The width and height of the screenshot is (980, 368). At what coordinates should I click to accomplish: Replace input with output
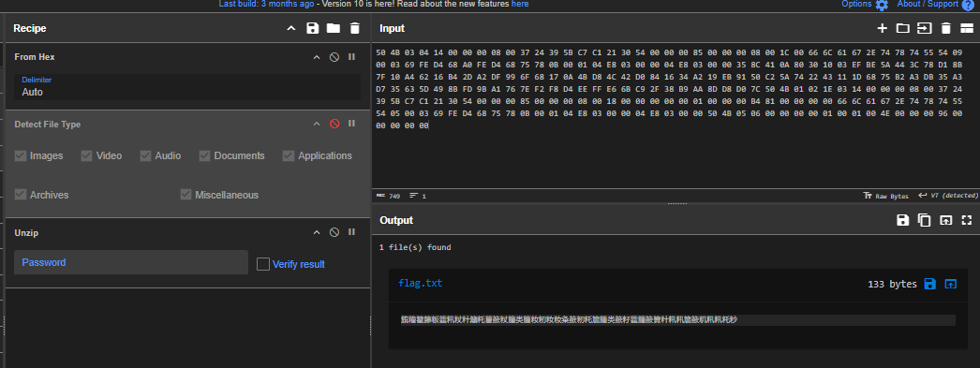click(945, 220)
